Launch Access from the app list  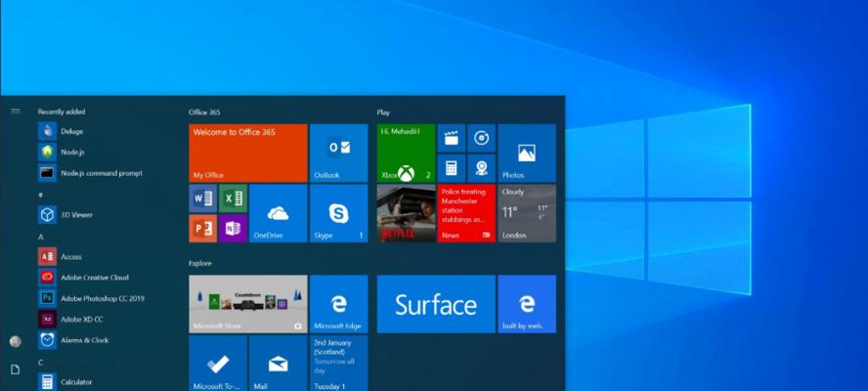pos(60,256)
